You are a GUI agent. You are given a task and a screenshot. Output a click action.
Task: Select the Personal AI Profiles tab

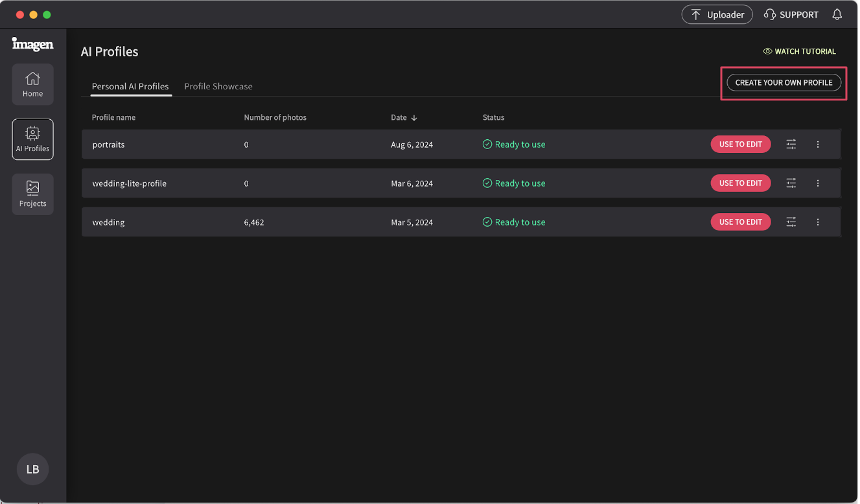130,86
